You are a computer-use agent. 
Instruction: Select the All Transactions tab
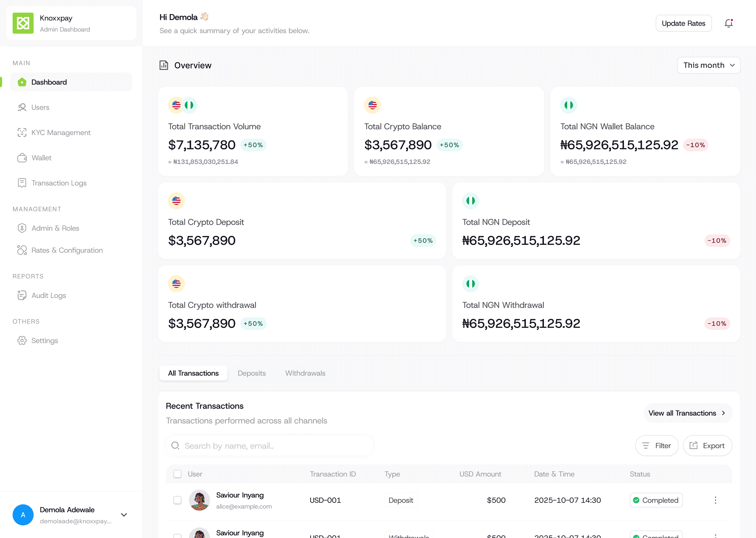click(193, 373)
